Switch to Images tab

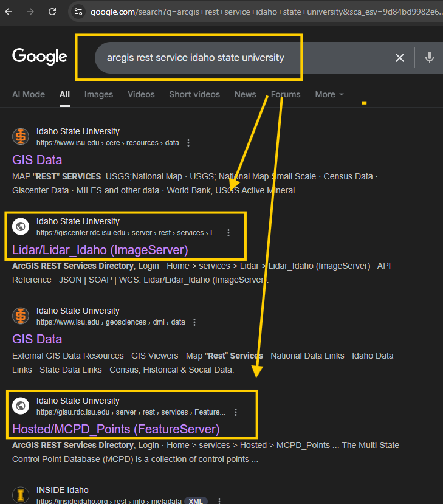pyautogui.click(x=98, y=94)
